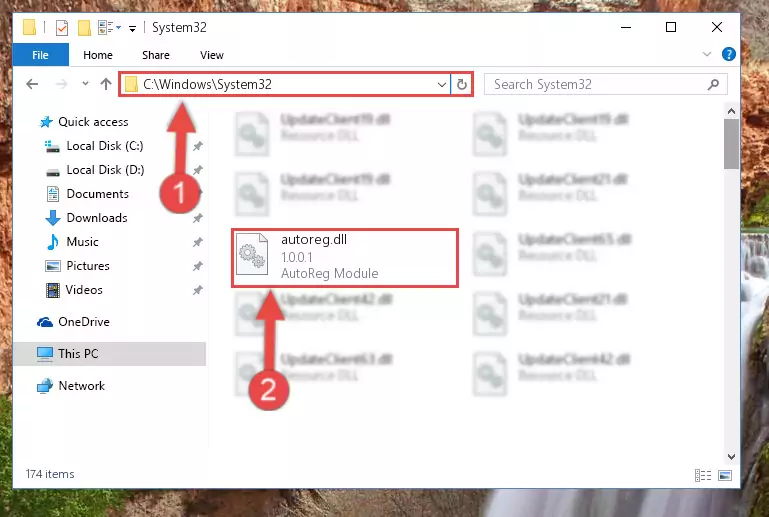The height and width of the screenshot is (517, 769).
Task: Close the System32 window
Action: 717,27
